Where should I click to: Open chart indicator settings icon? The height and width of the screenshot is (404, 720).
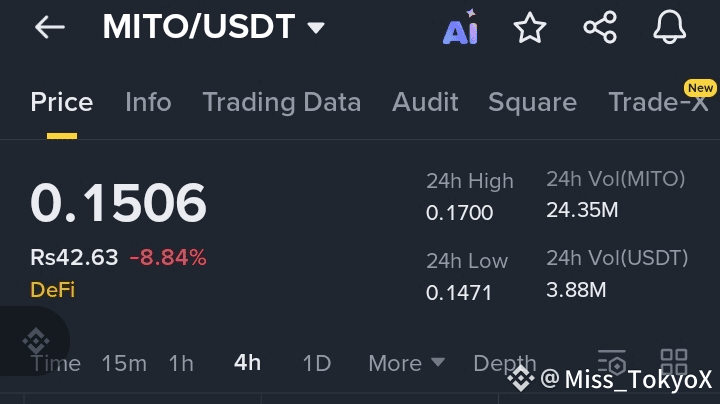coord(611,362)
